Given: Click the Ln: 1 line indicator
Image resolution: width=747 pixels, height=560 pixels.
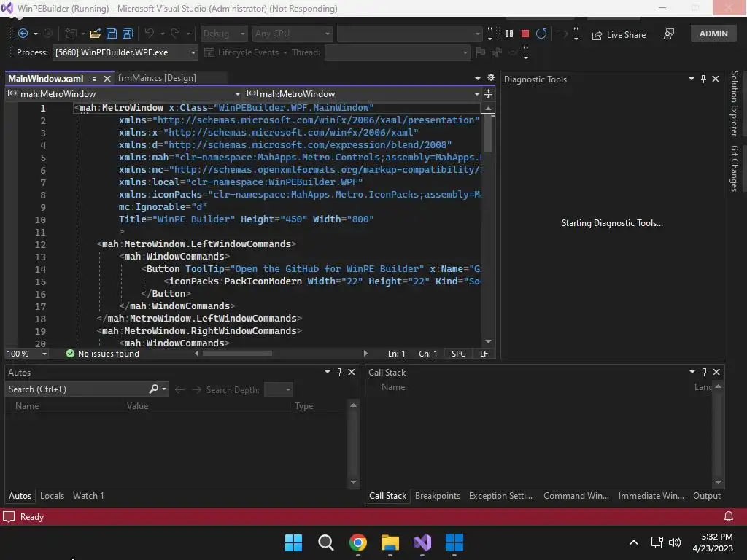Looking at the screenshot, I should (x=396, y=354).
